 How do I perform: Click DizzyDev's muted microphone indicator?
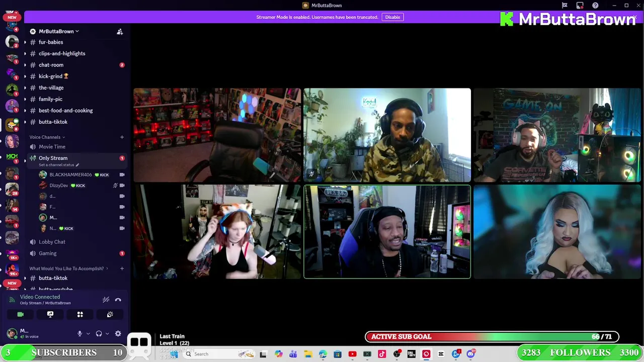coord(115,186)
